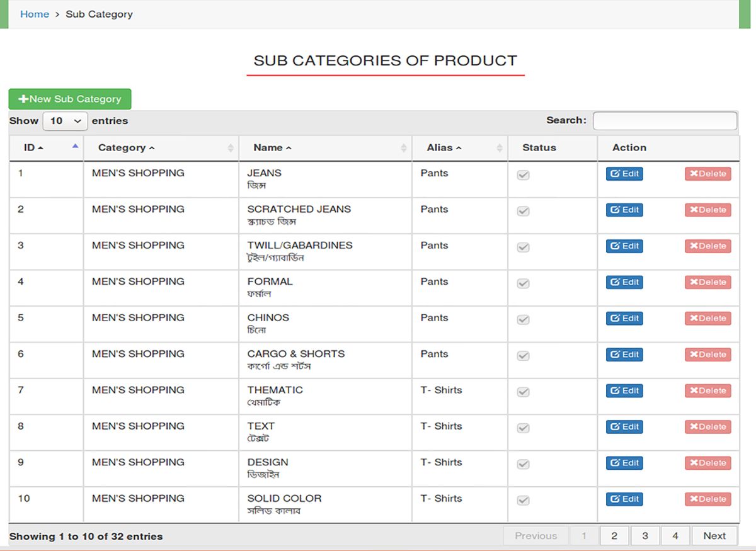Edit the TWILL/GABARDINES sub category

click(x=624, y=246)
